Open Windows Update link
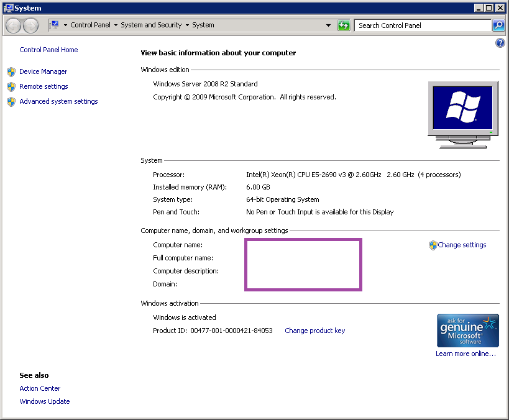The width and height of the screenshot is (509, 420). tap(45, 401)
